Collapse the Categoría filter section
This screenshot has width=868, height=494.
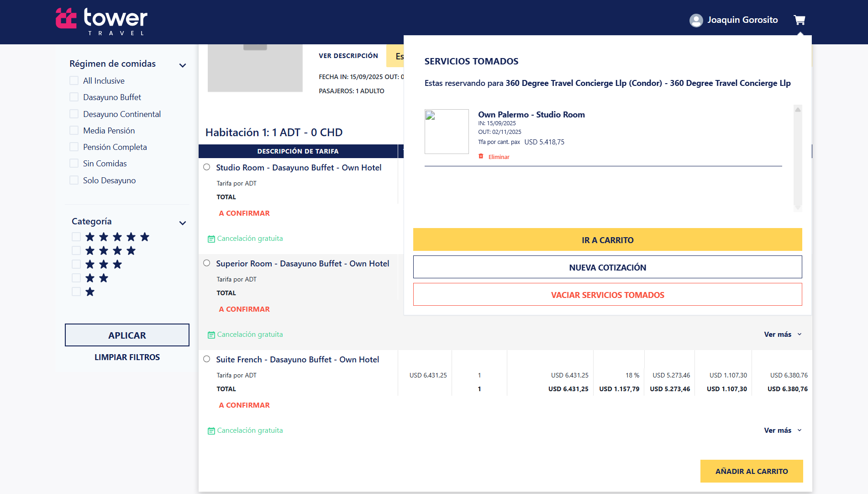[x=182, y=223]
